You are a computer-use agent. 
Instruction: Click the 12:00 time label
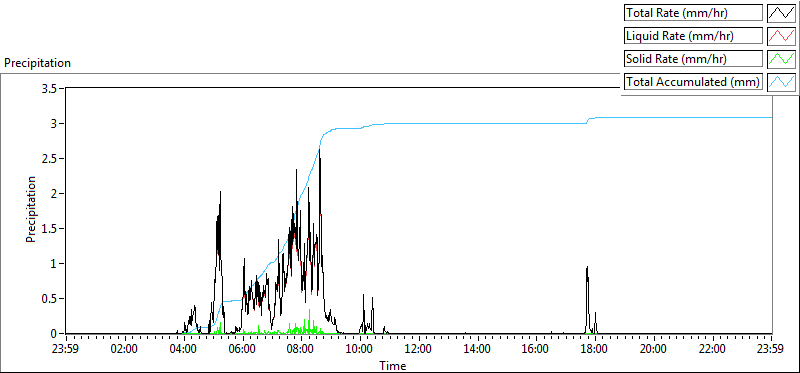419,350
